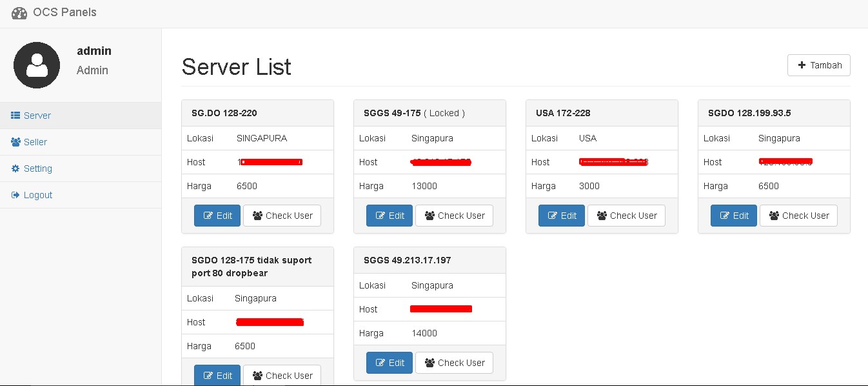Select the Server list icon in sidebar

[14, 115]
